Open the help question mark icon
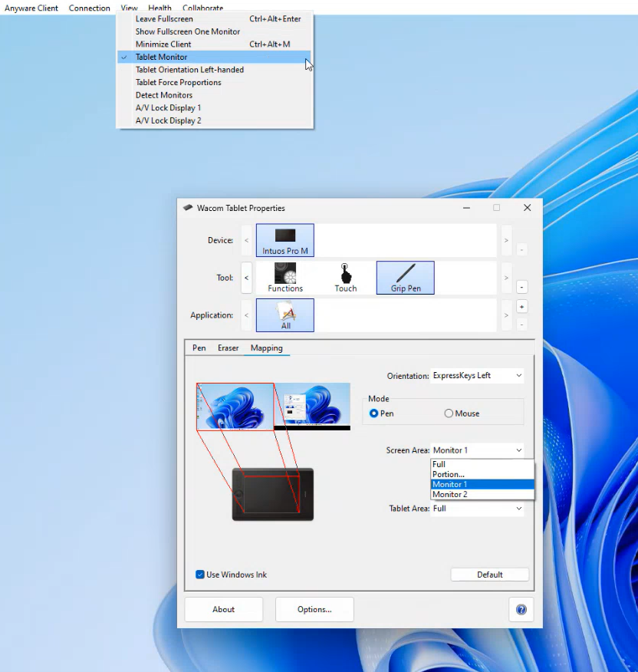The image size is (638, 672). click(x=521, y=609)
